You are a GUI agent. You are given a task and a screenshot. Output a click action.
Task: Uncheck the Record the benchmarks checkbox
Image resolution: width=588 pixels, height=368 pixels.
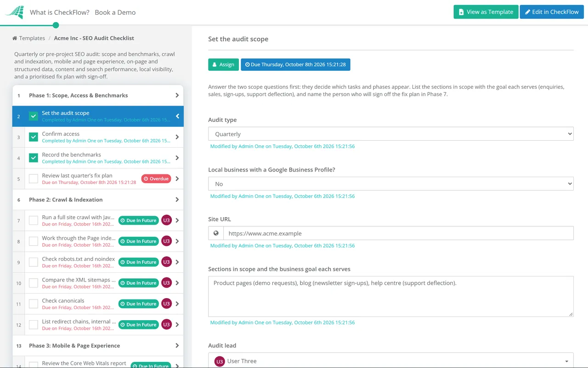coord(34,158)
